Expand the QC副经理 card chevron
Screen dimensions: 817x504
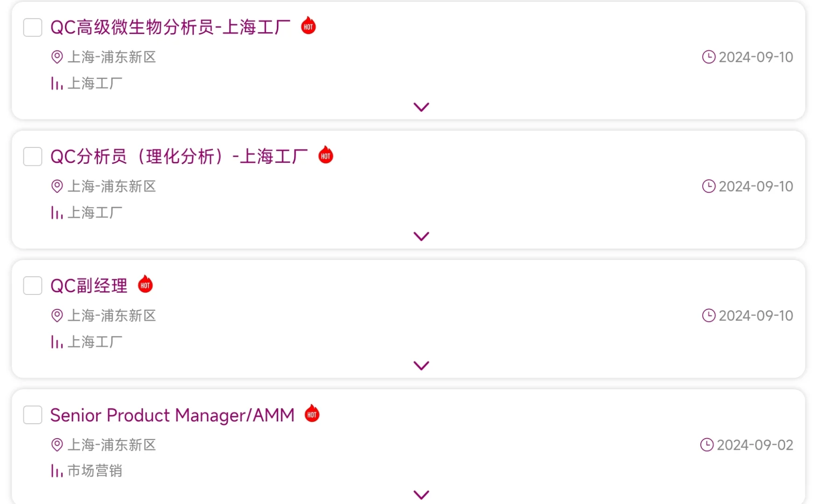(x=421, y=366)
